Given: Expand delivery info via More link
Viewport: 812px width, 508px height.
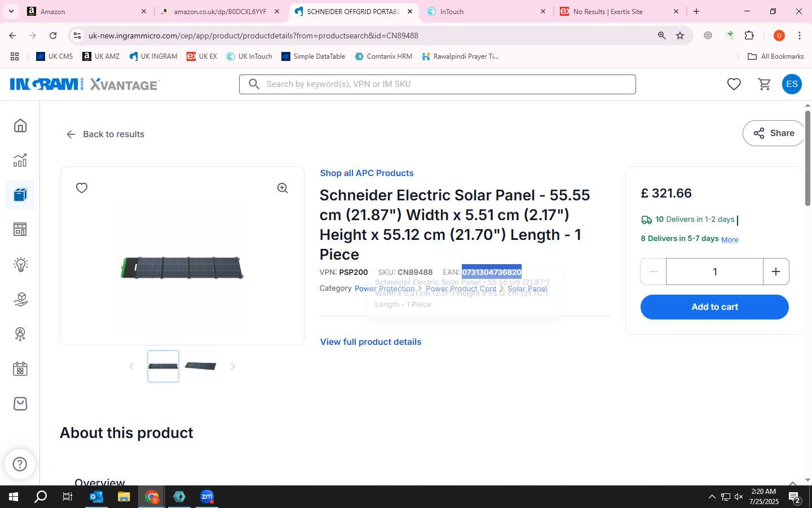Looking at the screenshot, I should tap(730, 239).
